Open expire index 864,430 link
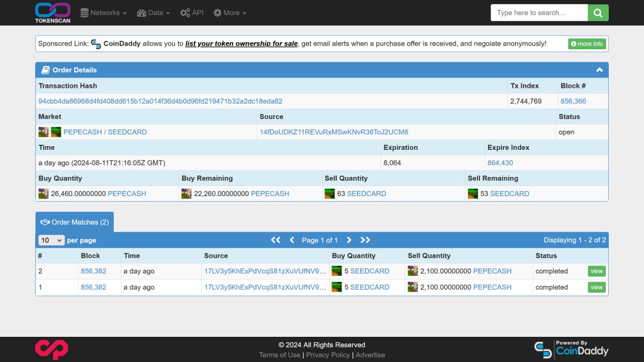This screenshot has height=362, width=644. coord(500,163)
